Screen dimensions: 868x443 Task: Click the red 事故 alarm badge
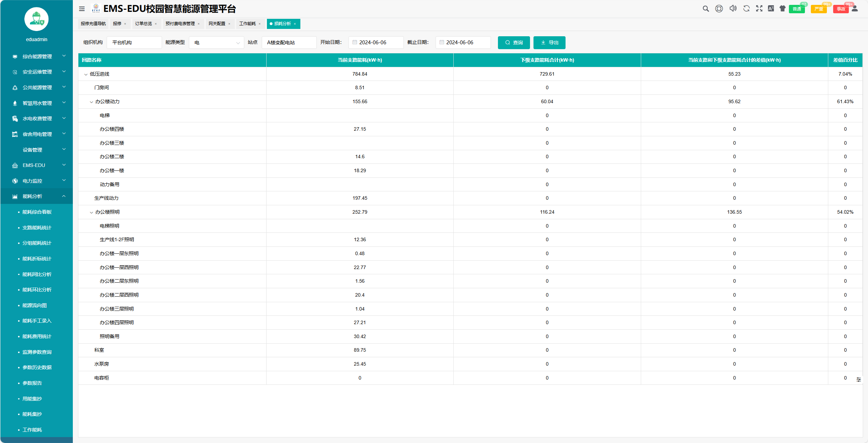841,9
